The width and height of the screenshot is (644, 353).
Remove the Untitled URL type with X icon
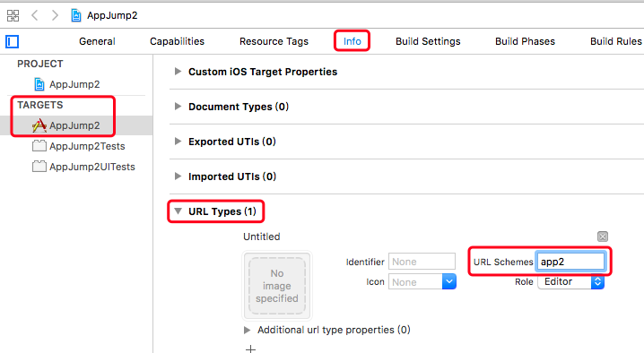pyautogui.click(x=603, y=237)
